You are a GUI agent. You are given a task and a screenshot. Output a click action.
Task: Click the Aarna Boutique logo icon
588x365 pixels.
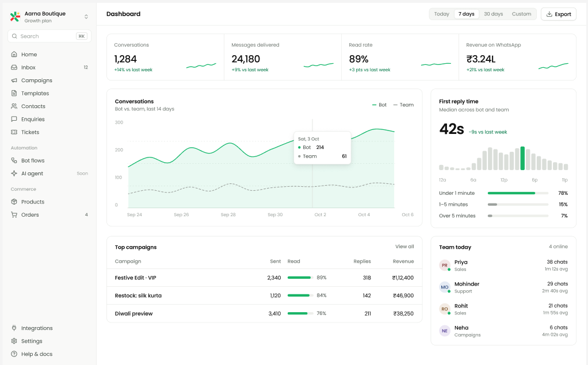click(x=15, y=17)
